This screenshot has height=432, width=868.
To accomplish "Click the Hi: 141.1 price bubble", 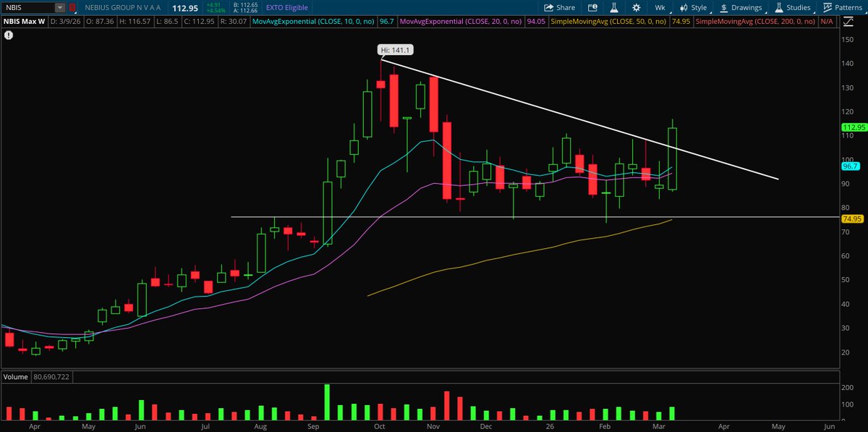I will [x=395, y=50].
